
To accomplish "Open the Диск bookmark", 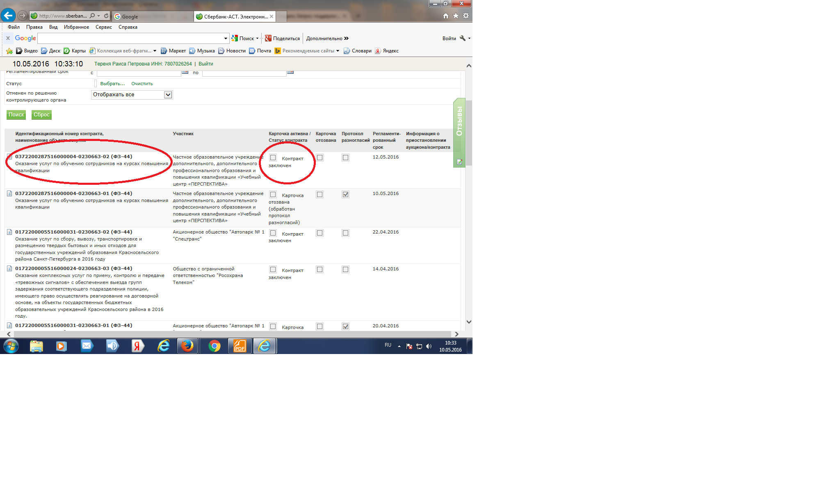I will click(50, 51).
